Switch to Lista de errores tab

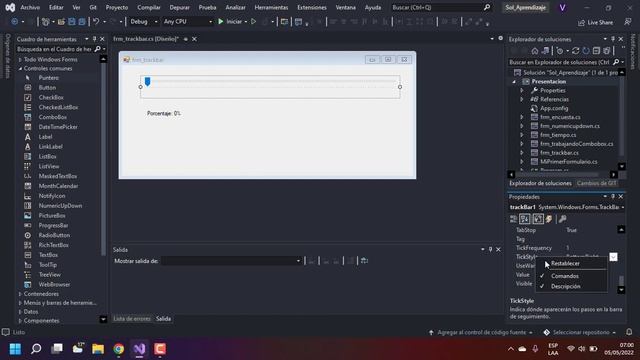tap(132, 319)
